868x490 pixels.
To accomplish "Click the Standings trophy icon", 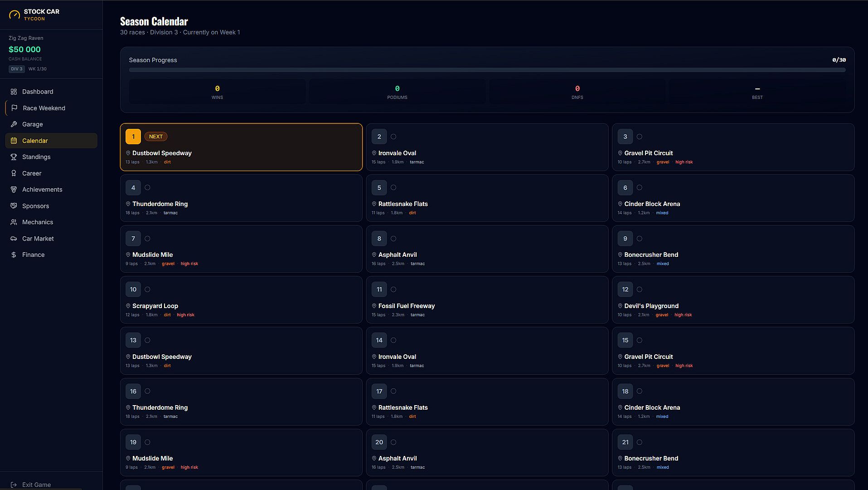I will click(14, 157).
